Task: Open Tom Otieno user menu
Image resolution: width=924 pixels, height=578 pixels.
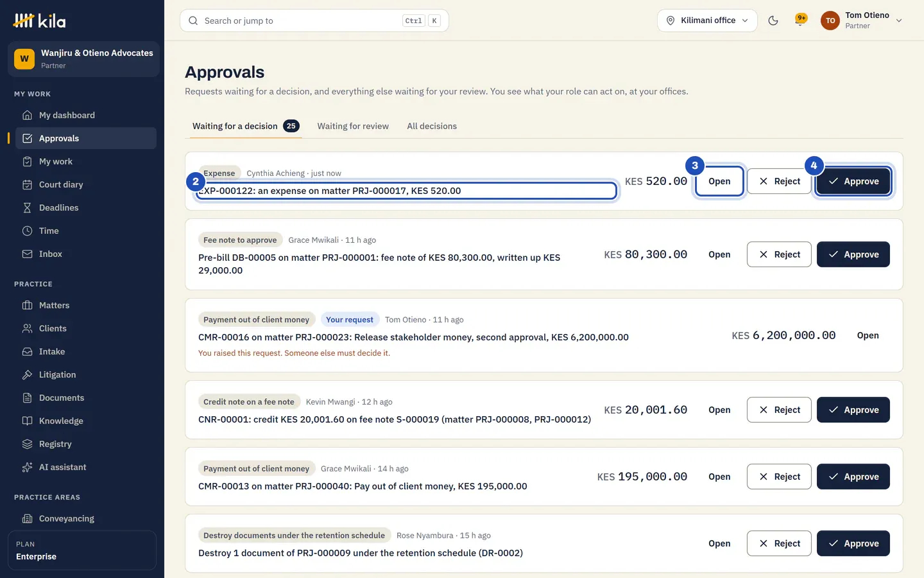Action: (862, 21)
